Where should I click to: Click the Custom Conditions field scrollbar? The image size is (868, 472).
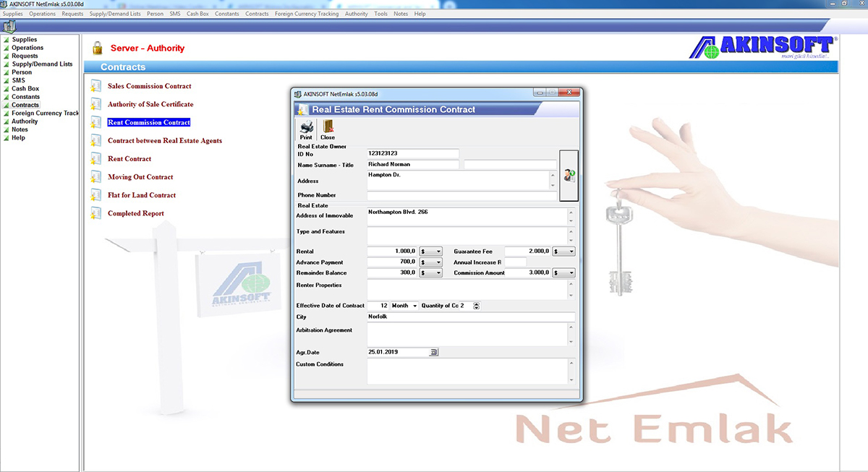pyautogui.click(x=571, y=371)
